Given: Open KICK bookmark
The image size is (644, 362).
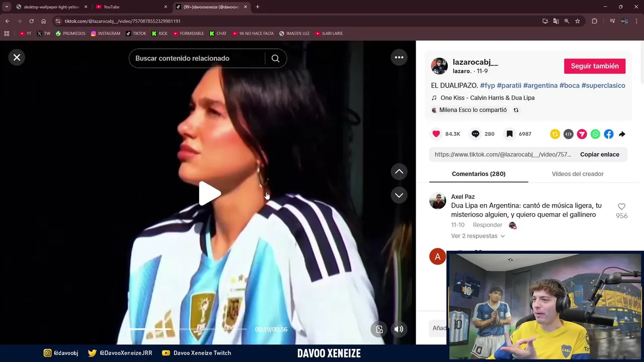Looking at the screenshot, I should [x=159, y=34].
